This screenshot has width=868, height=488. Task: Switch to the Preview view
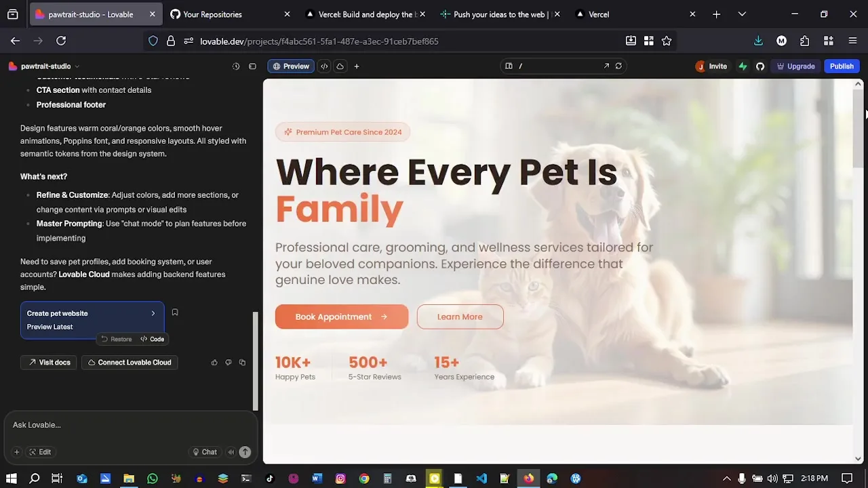[x=290, y=66]
